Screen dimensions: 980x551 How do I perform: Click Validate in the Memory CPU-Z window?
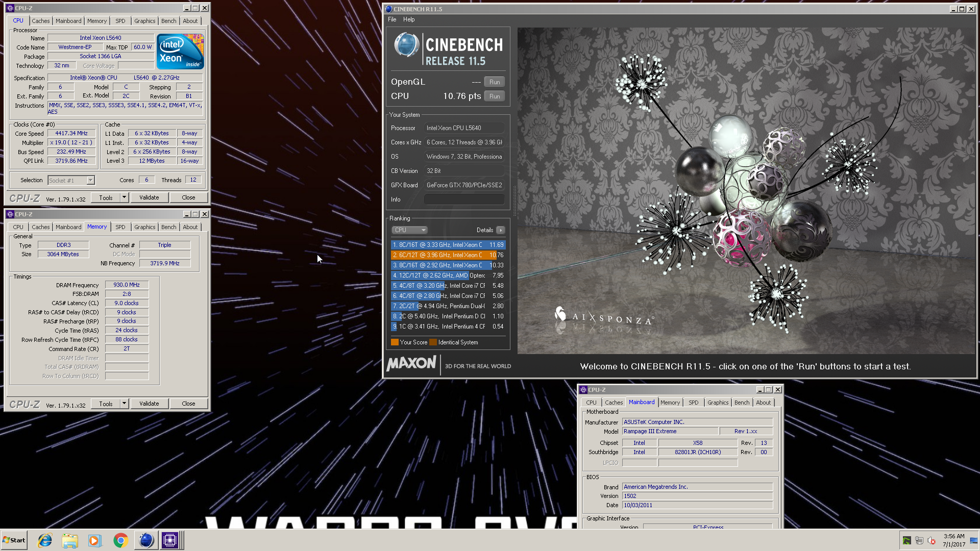tap(149, 404)
